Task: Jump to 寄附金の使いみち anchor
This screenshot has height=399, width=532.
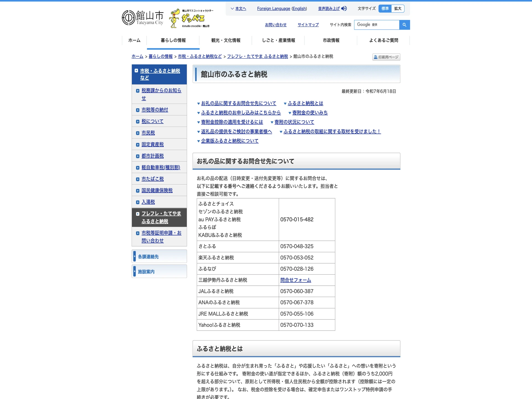Action: pyautogui.click(x=310, y=113)
